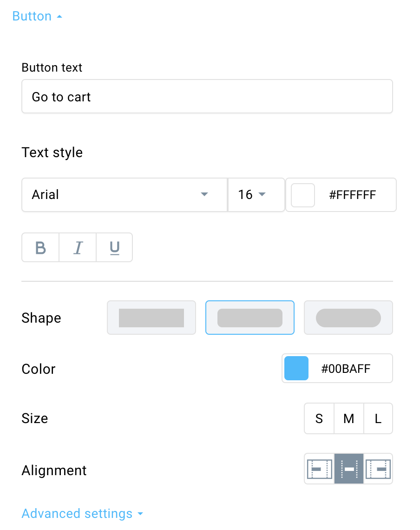Open the font size 16 dropdown

point(256,195)
